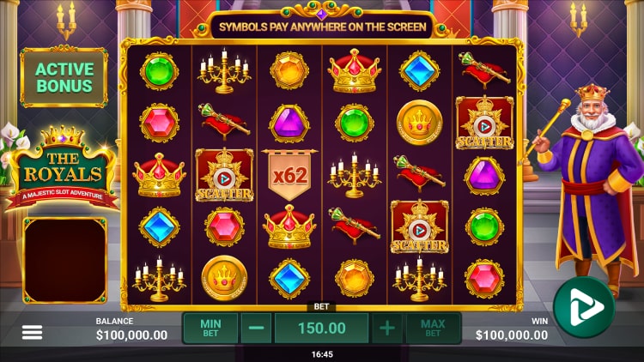The image size is (644, 362).
Task: Click the Symbols Pay Anywhere banner
Action: [322, 27]
